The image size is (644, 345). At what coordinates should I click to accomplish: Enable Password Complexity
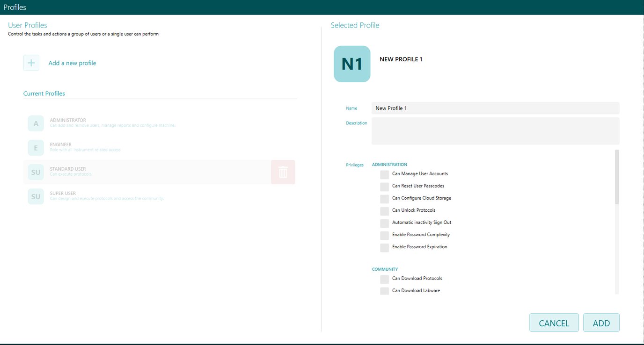tap(384, 235)
